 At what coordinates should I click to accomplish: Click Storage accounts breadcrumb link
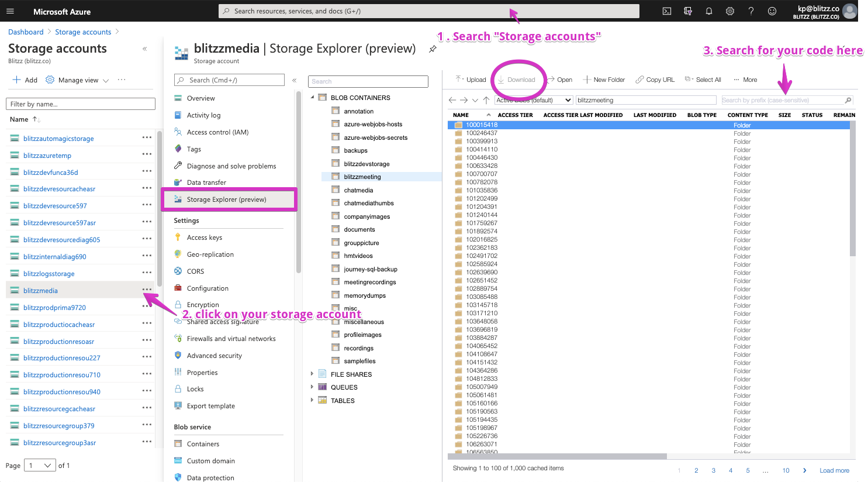83,32
